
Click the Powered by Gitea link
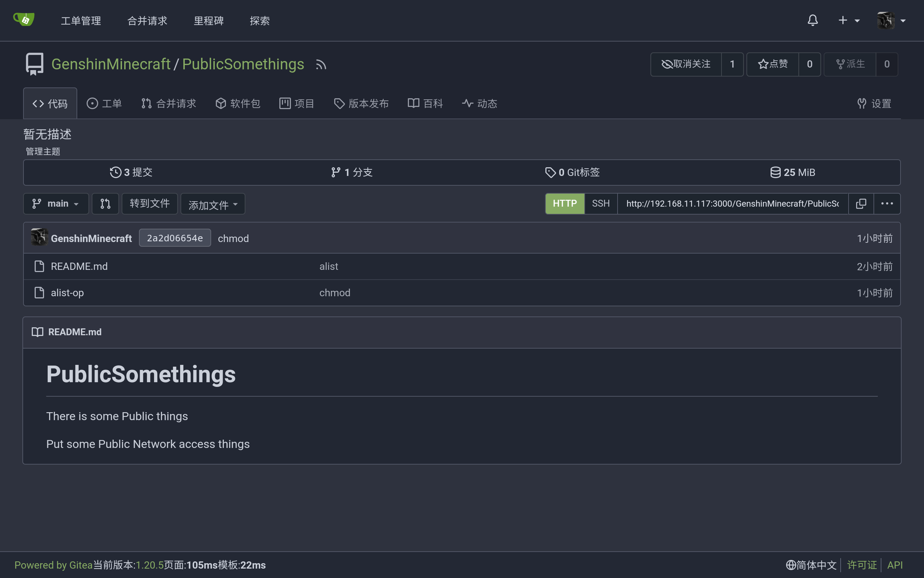53,565
